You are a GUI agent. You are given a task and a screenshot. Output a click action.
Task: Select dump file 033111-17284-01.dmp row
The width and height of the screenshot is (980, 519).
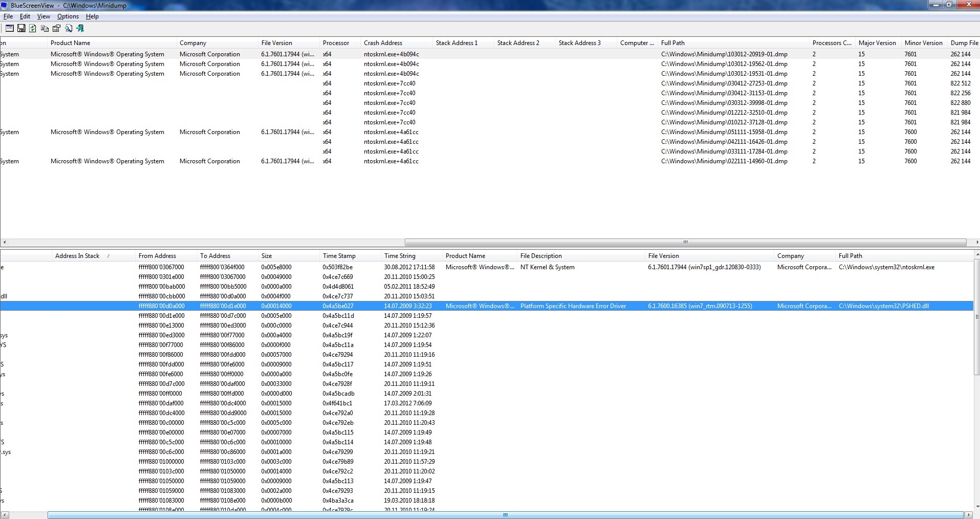[490, 152]
